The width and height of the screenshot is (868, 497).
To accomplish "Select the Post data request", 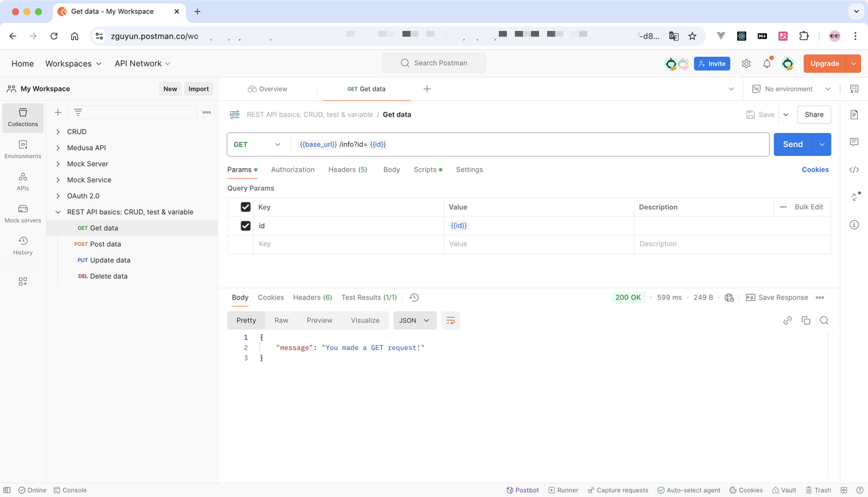I will point(132,244).
